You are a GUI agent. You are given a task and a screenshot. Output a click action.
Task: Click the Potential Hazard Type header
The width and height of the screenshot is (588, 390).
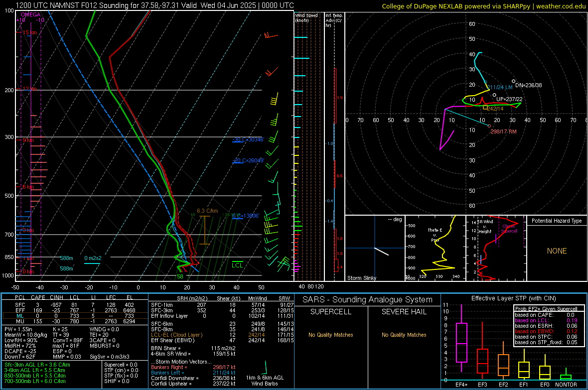point(557,221)
